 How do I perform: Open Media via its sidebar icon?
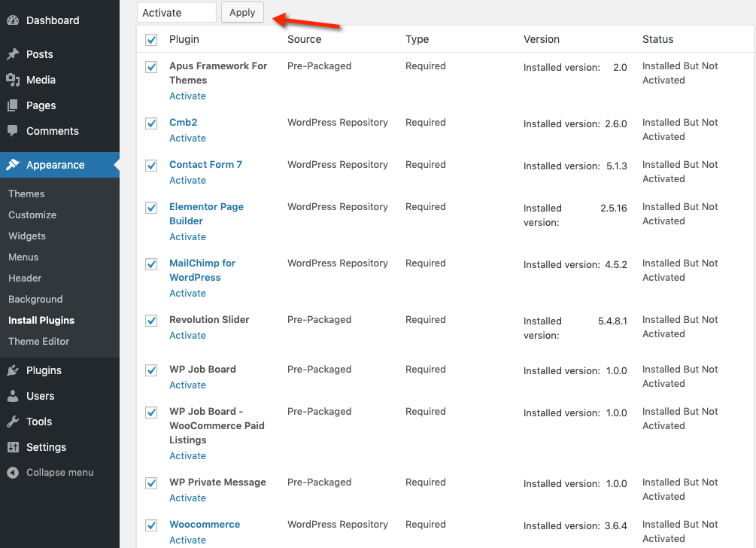[13, 80]
